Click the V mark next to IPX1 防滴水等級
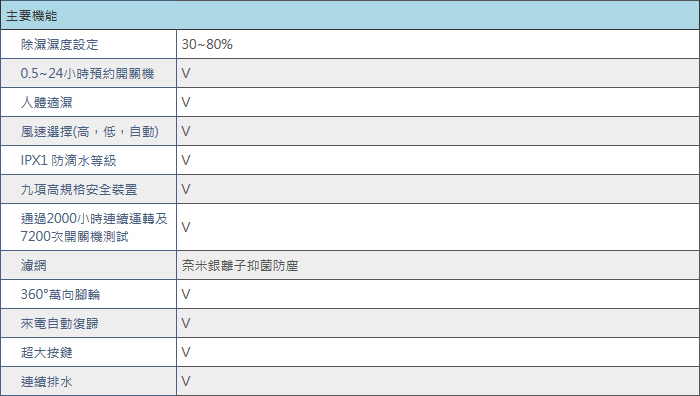This screenshot has width=700, height=396. [186, 160]
